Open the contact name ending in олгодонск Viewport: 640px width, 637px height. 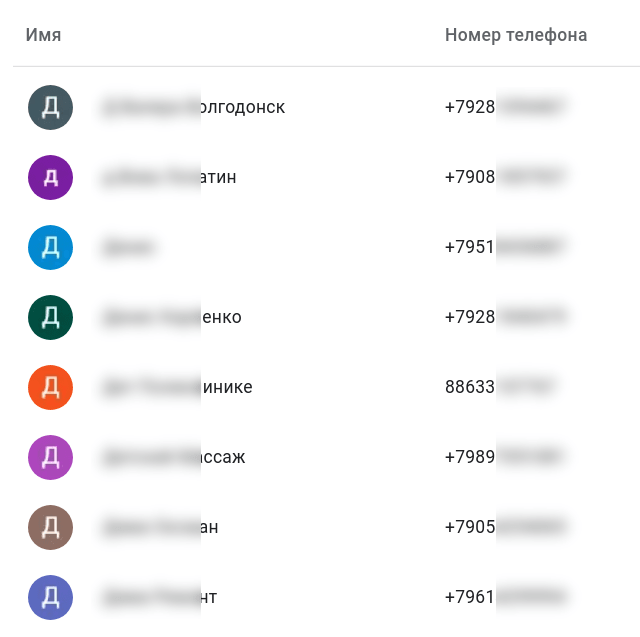[x=193, y=107]
